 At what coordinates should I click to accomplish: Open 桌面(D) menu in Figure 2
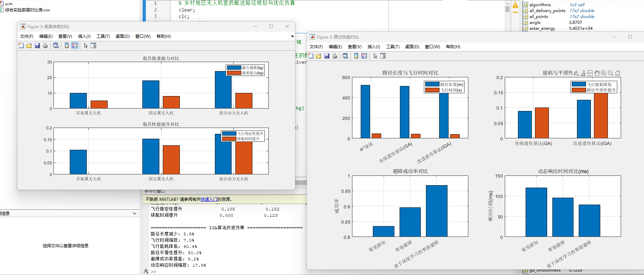pyautogui.click(x=412, y=46)
